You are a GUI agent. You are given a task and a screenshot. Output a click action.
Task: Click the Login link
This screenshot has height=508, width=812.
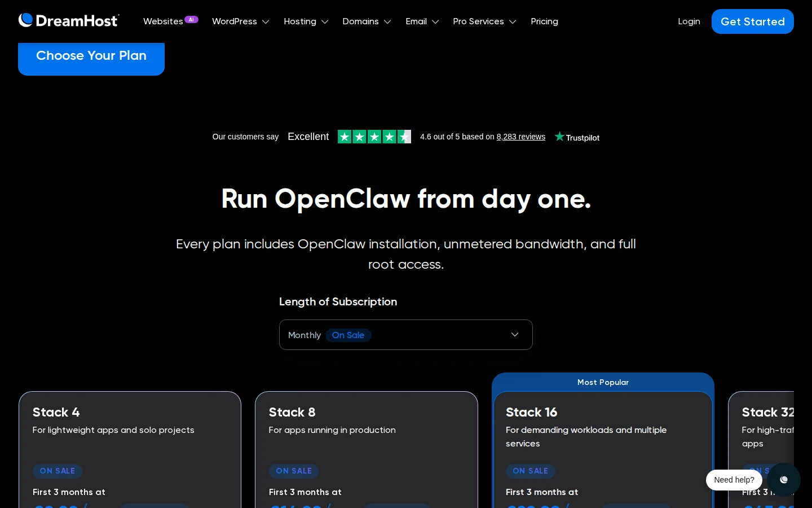tap(689, 21)
